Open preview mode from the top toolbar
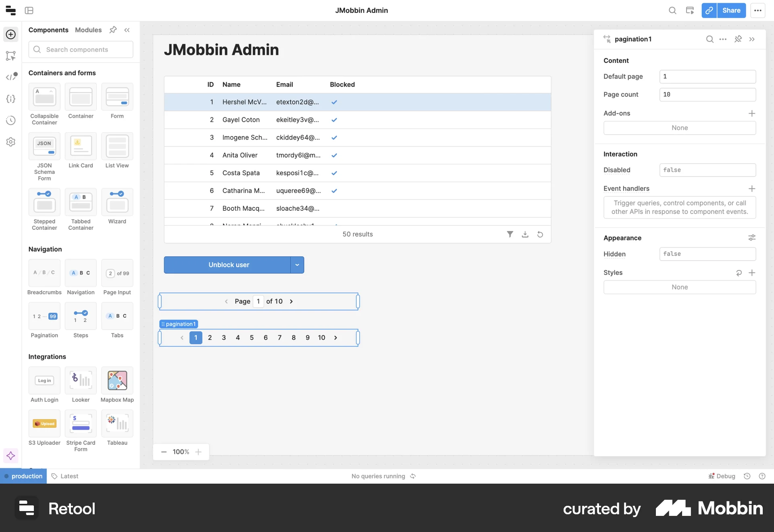Viewport: 774px width, 532px height. coord(689,10)
